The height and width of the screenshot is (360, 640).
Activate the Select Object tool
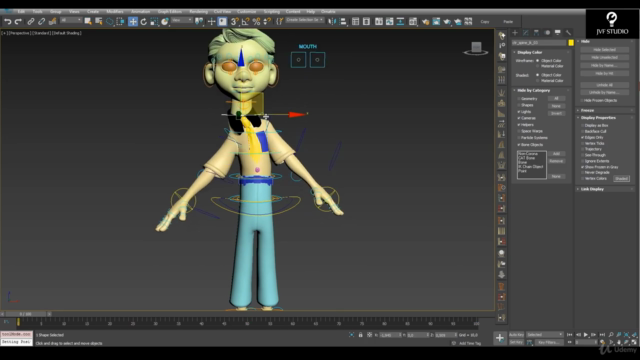click(88, 22)
